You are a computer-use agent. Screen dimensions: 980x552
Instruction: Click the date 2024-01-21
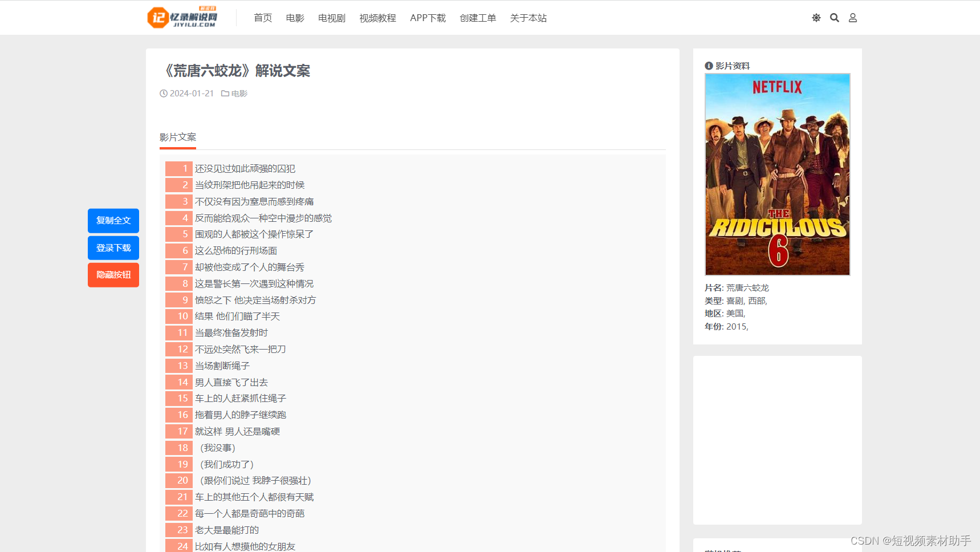pos(192,94)
